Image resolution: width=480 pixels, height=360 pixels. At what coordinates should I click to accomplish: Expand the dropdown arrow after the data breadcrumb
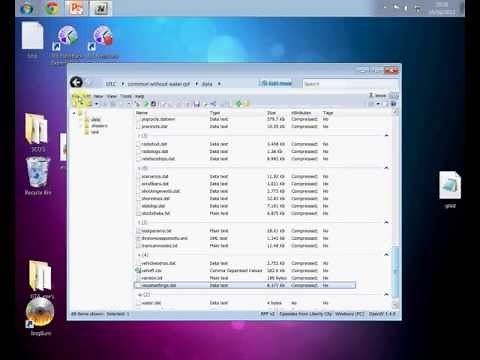click(219, 84)
